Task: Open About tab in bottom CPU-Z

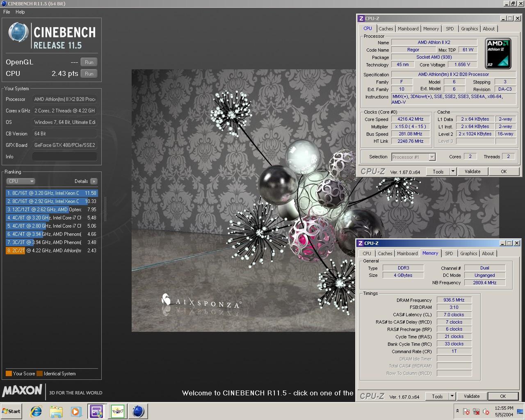Action: [488, 253]
